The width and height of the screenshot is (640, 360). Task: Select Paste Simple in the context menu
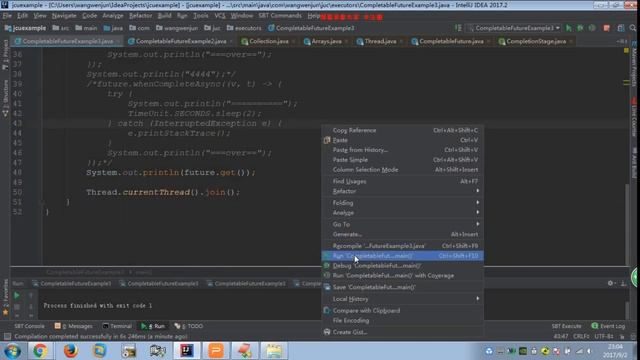pyautogui.click(x=402, y=160)
